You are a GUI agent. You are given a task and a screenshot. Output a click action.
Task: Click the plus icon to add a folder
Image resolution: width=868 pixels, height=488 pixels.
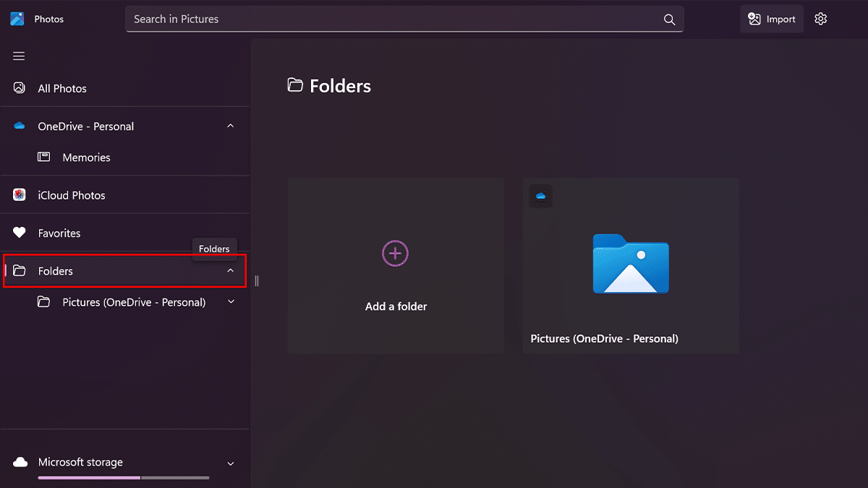[396, 253]
